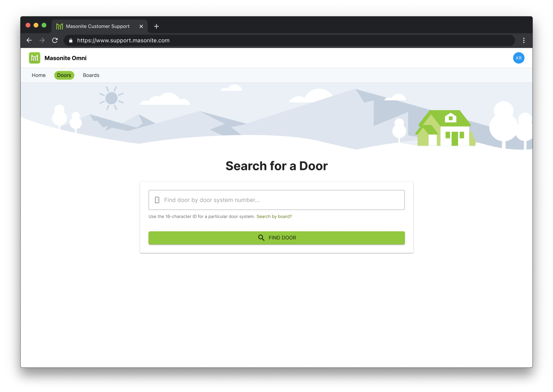Focus the door system number input
This screenshot has height=392, width=553.
coord(279,200)
